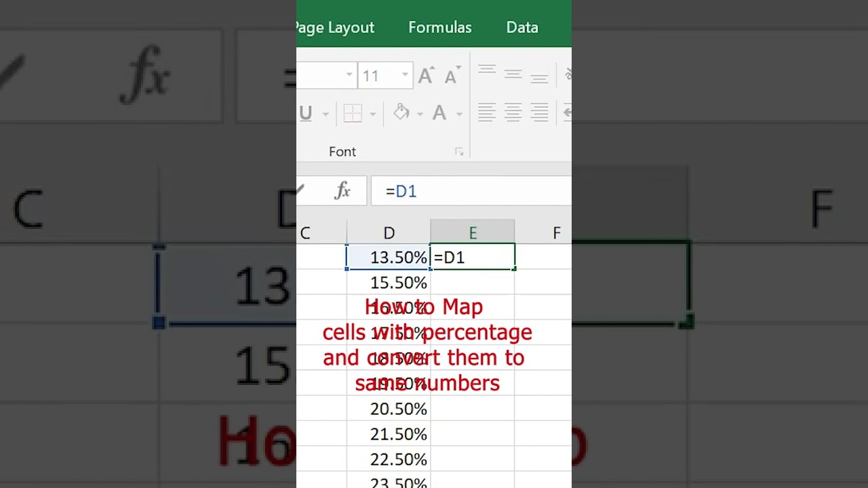
Task: Select column E header
Action: click(473, 233)
